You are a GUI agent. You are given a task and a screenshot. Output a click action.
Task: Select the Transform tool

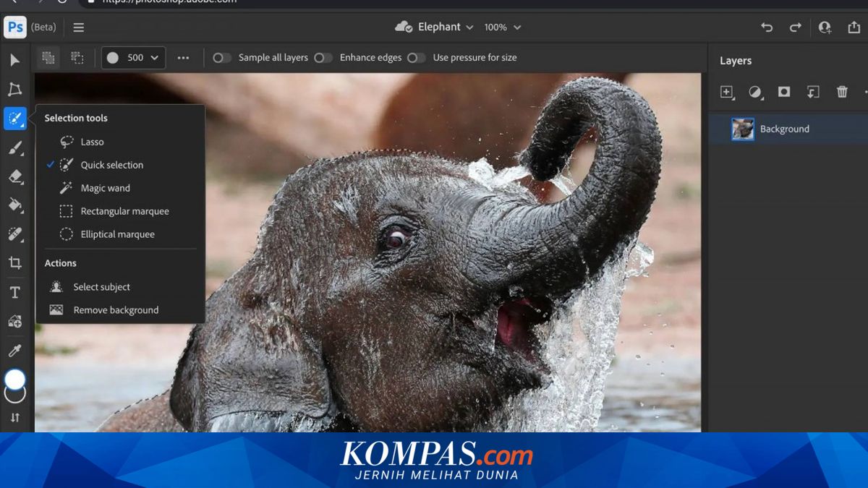pos(14,90)
